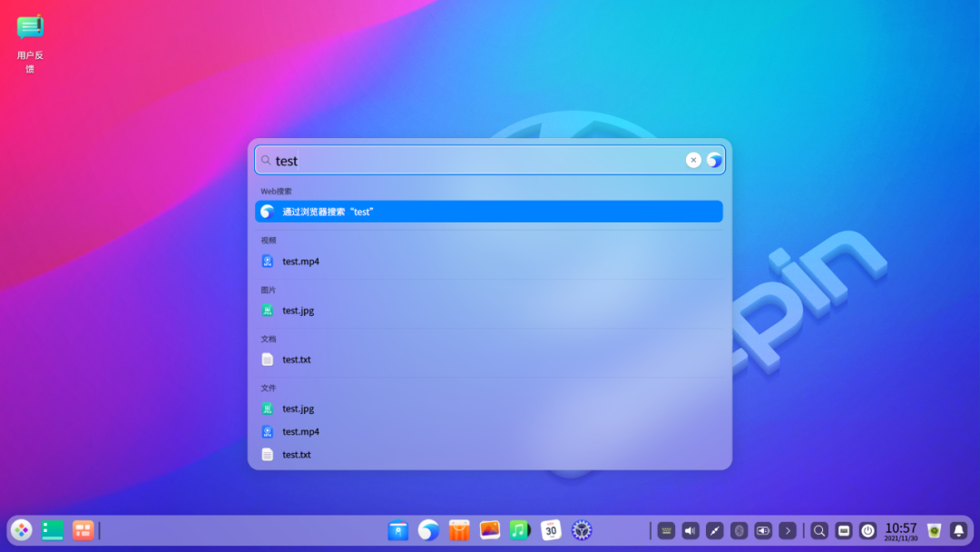Open the power shutdown menu icon
This screenshot has width=980, height=552.
(x=867, y=530)
